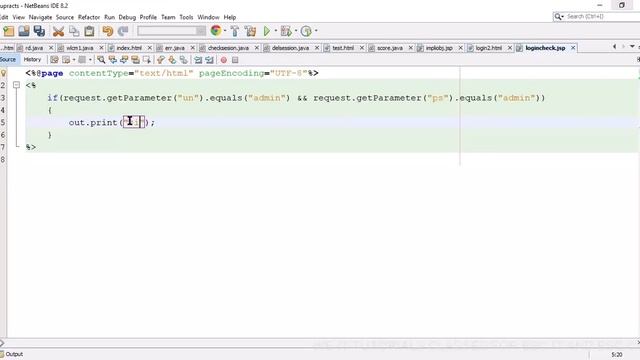
Task: Open the Window menu
Action: coord(208,17)
